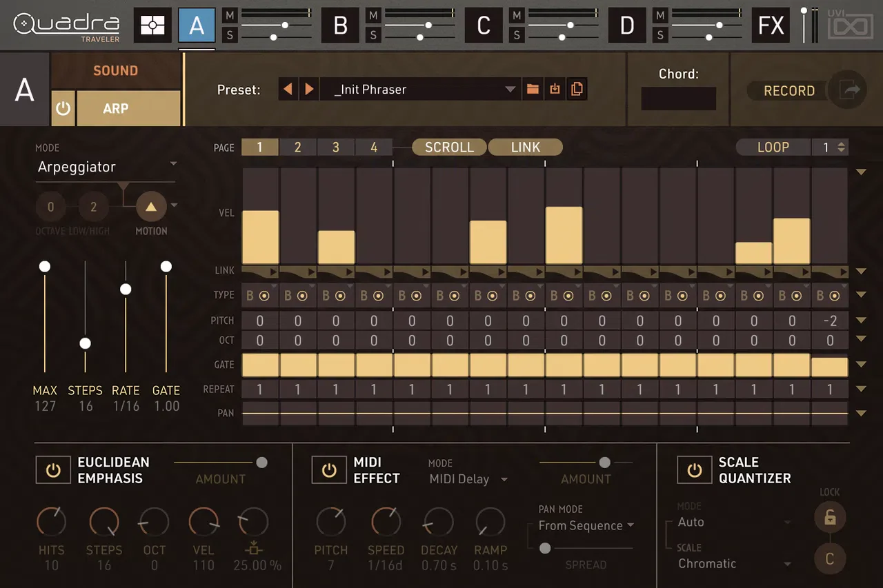The height and width of the screenshot is (588, 883).
Task: Go to sequencer page 3
Action: pos(335,147)
